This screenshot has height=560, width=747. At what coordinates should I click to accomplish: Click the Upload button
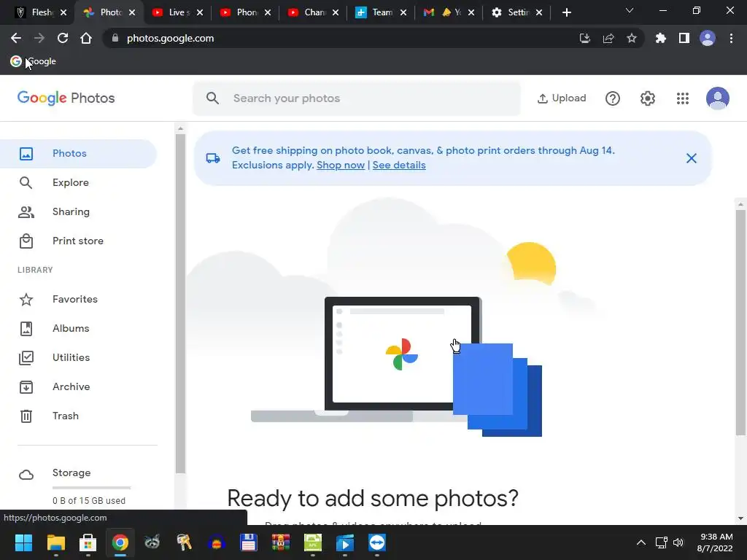(562, 98)
